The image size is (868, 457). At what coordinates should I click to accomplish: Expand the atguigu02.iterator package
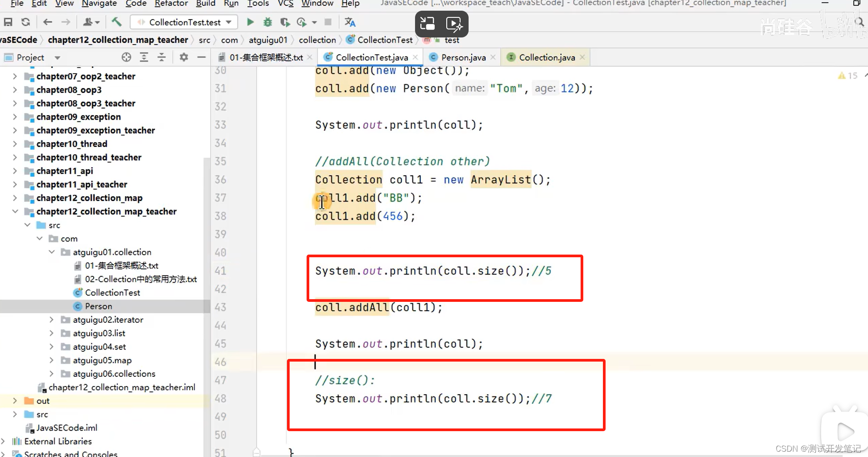tap(52, 320)
